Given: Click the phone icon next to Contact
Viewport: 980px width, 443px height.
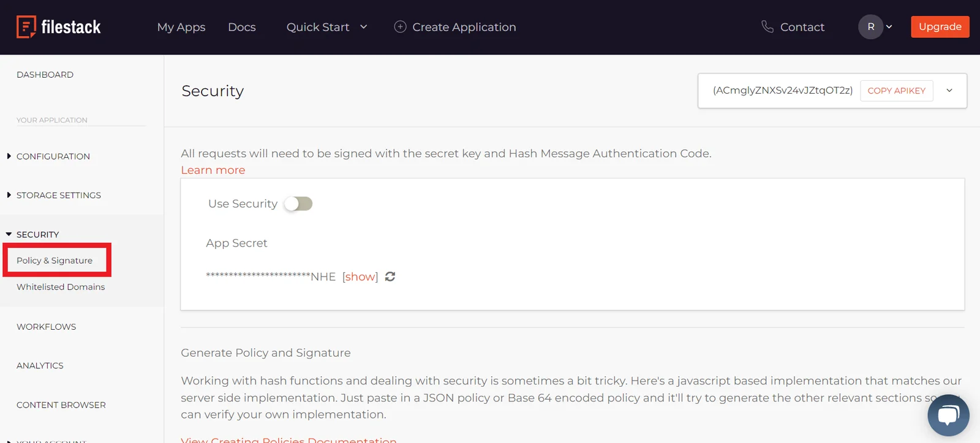Looking at the screenshot, I should [767, 27].
